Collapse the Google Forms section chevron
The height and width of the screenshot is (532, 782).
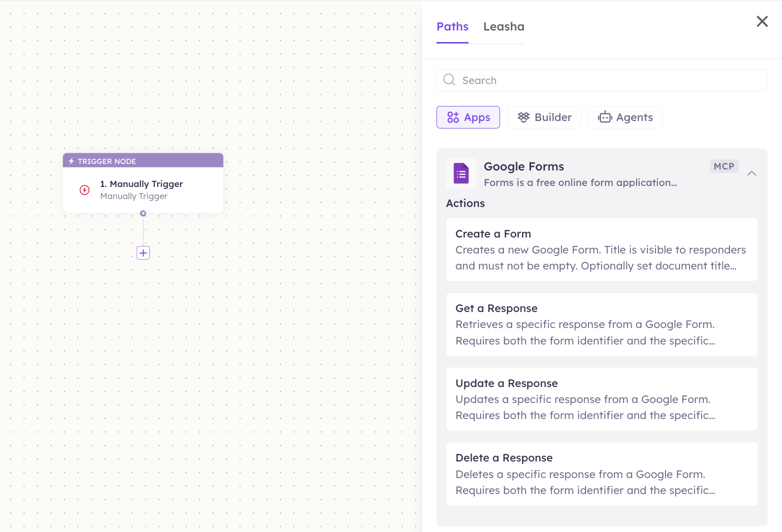(x=751, y=173)
